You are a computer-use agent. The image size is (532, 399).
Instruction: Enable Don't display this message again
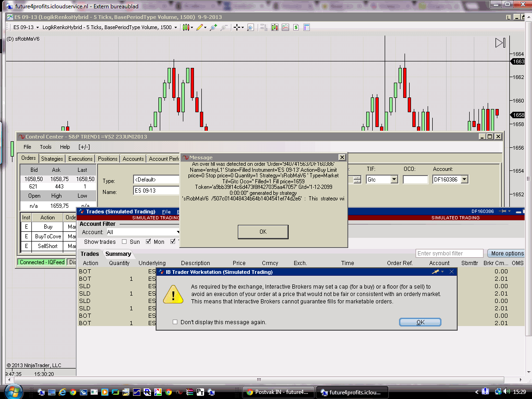(x=175, y=322)
